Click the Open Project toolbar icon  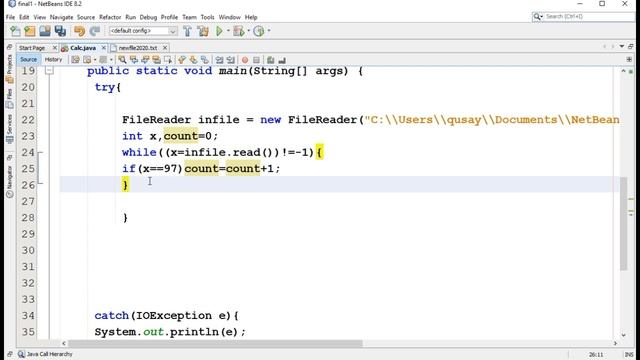click(x=45, y=31)
